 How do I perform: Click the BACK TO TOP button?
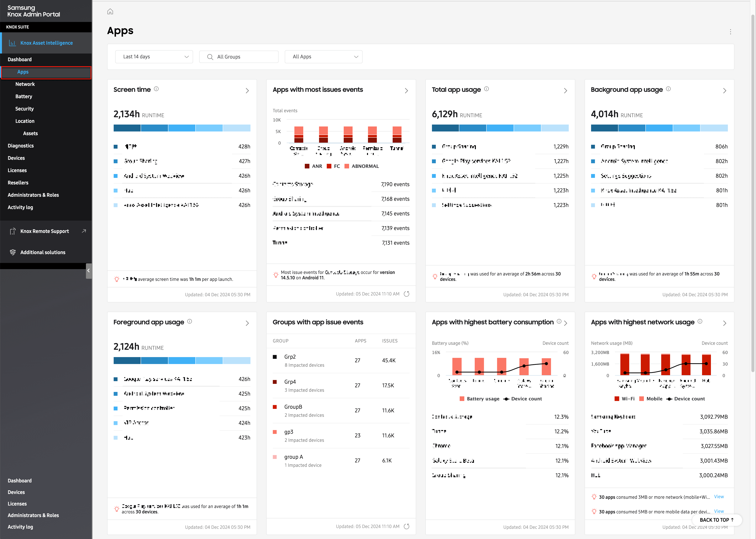point(717,520)
